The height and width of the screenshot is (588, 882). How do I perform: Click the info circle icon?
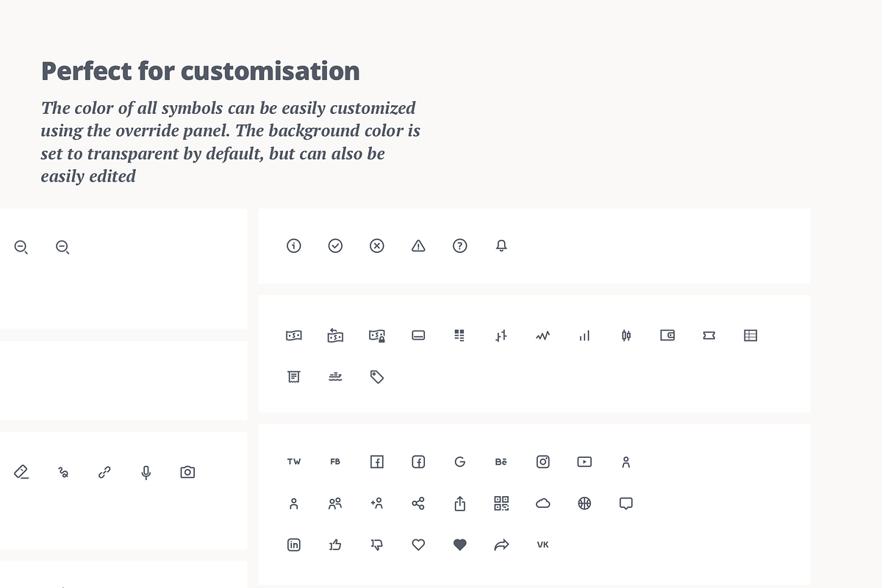294,245
